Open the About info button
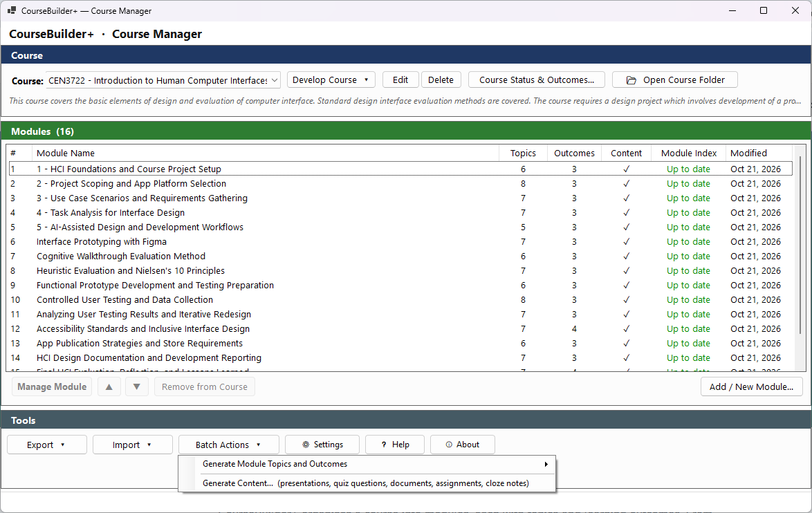Image resolution: width=812 pixels, height=513 pixels. 463,444
